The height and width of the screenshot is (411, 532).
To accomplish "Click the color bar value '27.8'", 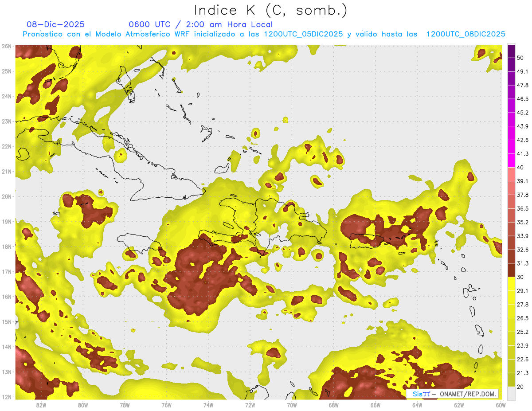I will click(x=522, y=305).
